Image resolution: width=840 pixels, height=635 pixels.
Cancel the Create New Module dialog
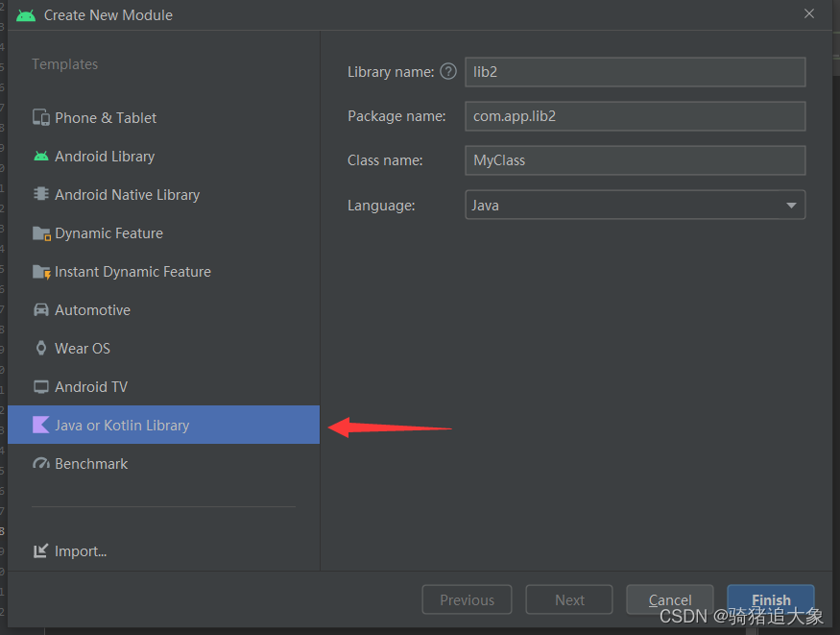point(670,599)
